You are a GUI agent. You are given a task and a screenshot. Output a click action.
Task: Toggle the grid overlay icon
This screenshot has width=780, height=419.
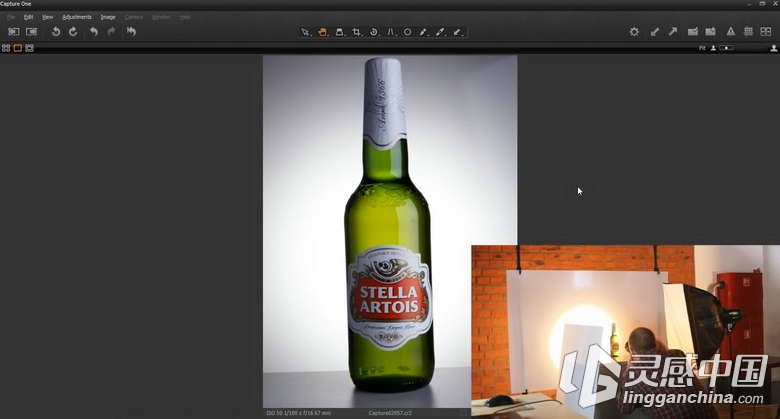[748, 32]
